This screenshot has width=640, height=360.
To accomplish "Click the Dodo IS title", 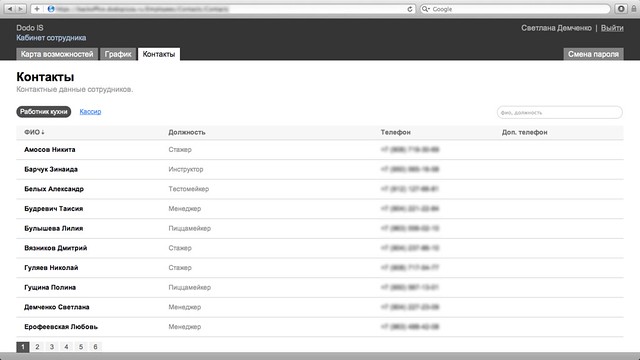I will pos(30,28).
